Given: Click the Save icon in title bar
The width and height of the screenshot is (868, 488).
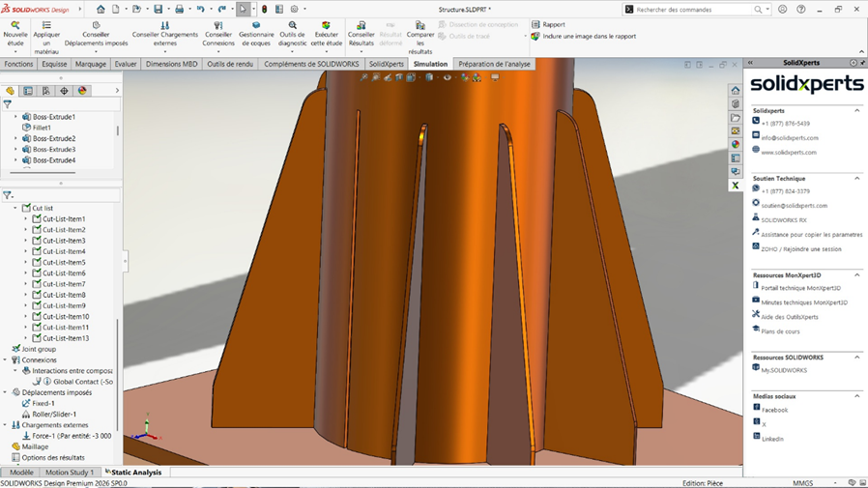Looking at the screenshot, I should pos(159,9).
